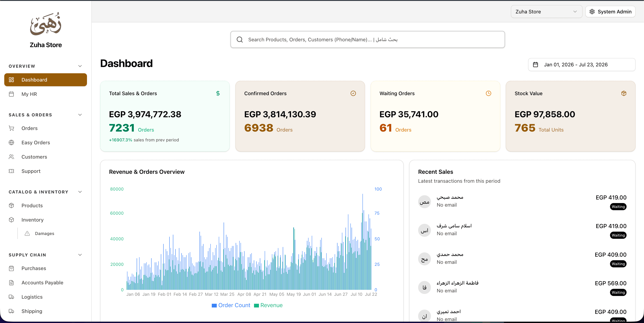This screenshot has width=644, height=323.
Task: Open Logistics in sidebar
Action: pyautogui.click(x=45, y=297)
